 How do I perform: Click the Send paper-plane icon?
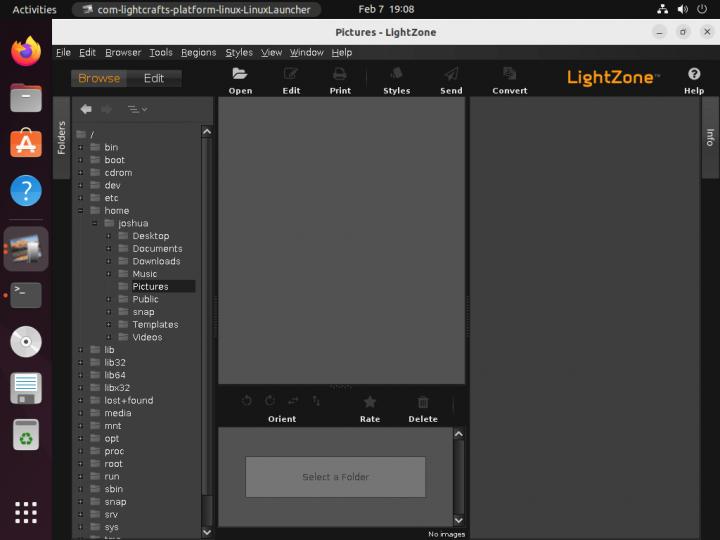[x=451, y=74]
